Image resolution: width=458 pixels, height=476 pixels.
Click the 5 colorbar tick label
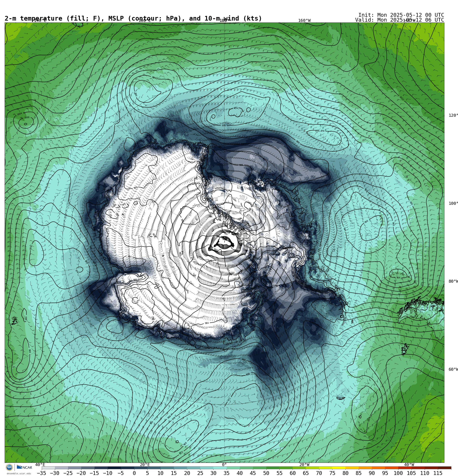tap(147, 473)
